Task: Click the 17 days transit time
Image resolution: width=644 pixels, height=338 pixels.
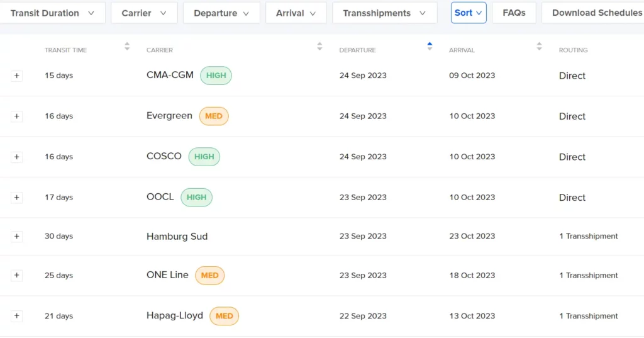Action: (x=58, y=198)
